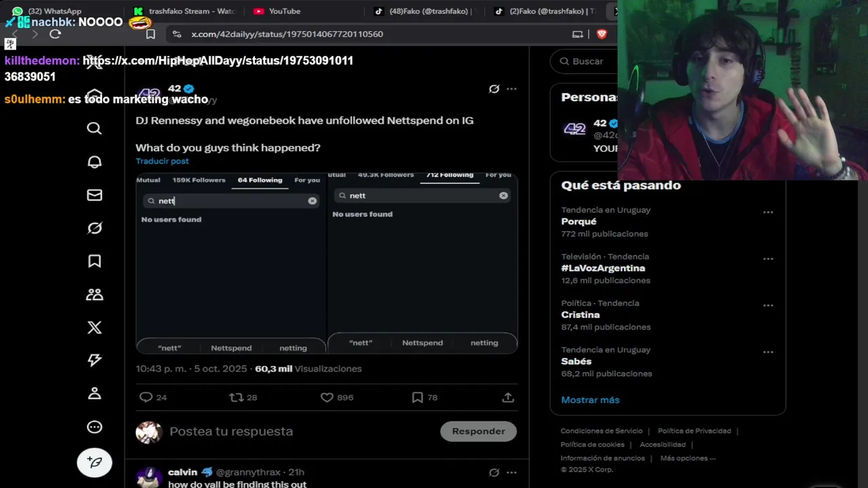Image resolution: width=868 pixels, height=488 pixels.
Task: Open Política de cookies link
Action: 592,445
